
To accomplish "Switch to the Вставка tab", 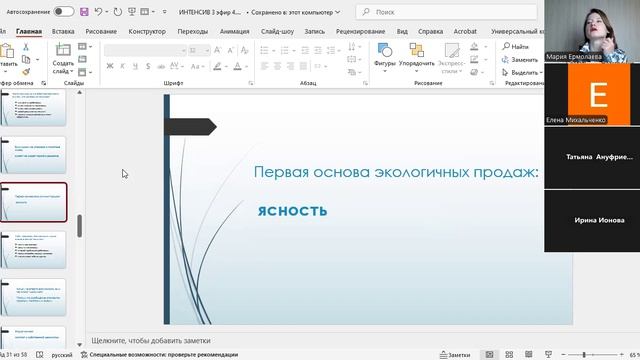I will coord(63,31).
